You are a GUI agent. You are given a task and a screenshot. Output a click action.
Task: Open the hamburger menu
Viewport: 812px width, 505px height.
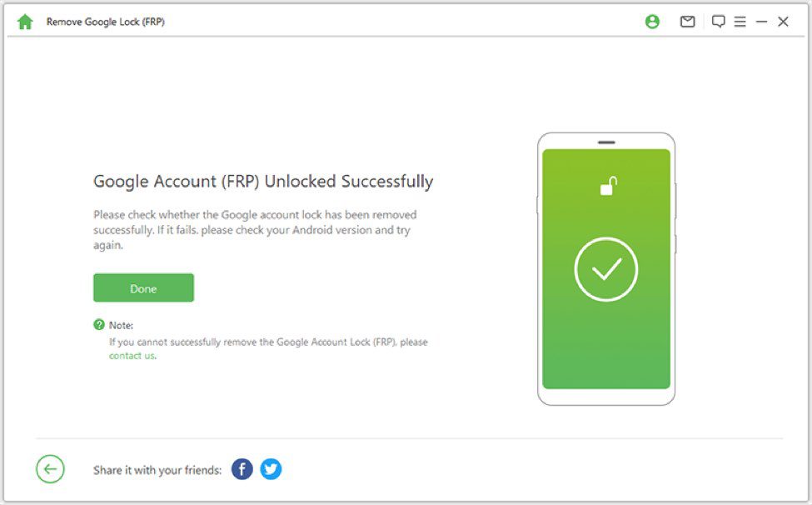tap(740, 22)
